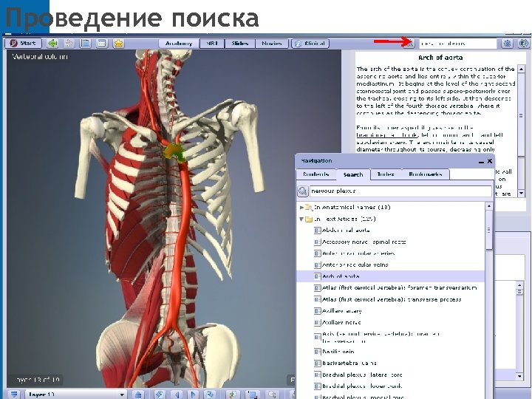Open the Index tab in Navigation
The width and height of the screenshot is (532, 399).
386,174
